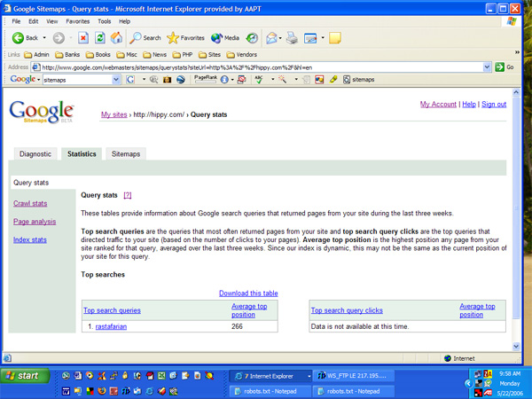
Task: Open the Favorites star pane
Action: [x=185, y=38]
